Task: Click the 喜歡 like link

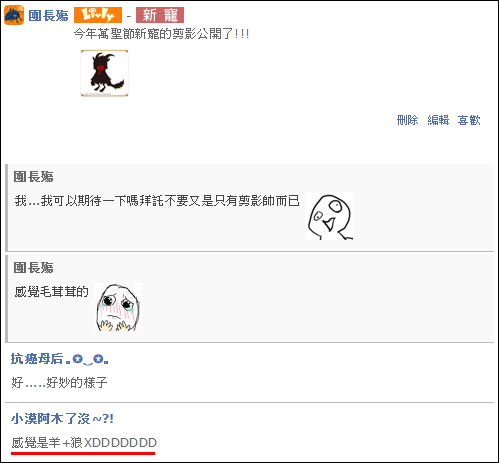Action: tap(469, 120)
